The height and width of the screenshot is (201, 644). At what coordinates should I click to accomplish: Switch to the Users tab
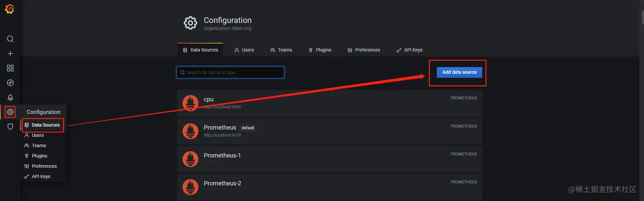244,50
